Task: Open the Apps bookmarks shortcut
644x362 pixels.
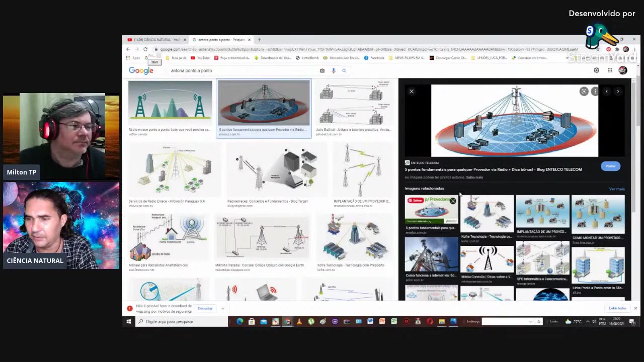Action: click(133, 58)
